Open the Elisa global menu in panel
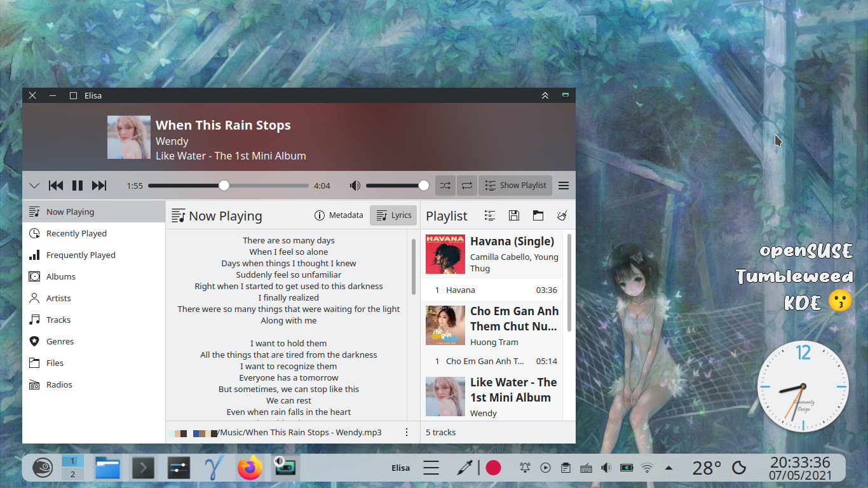Viewport: 868px width, 488px height. coord(431,468)
